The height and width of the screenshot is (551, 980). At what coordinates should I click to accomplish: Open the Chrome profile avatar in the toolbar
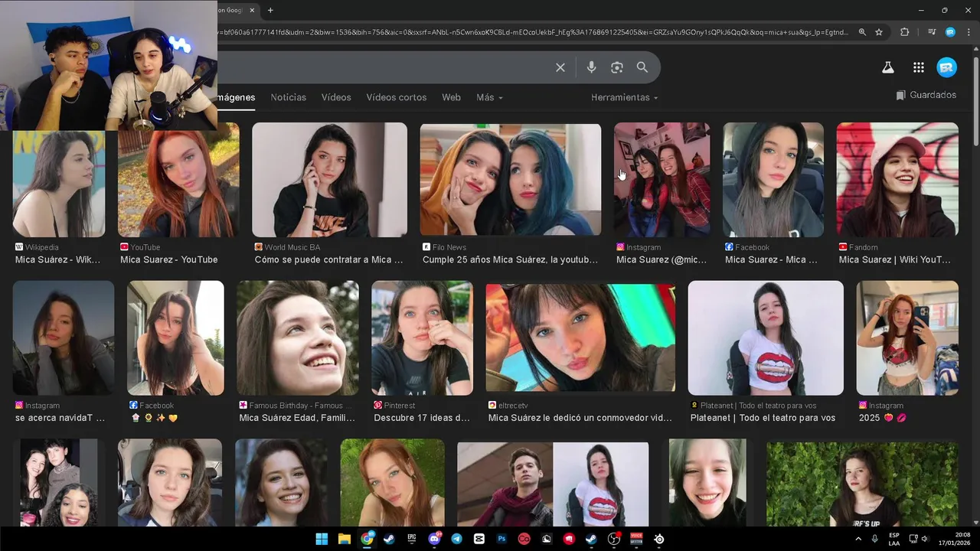[950, 32]
